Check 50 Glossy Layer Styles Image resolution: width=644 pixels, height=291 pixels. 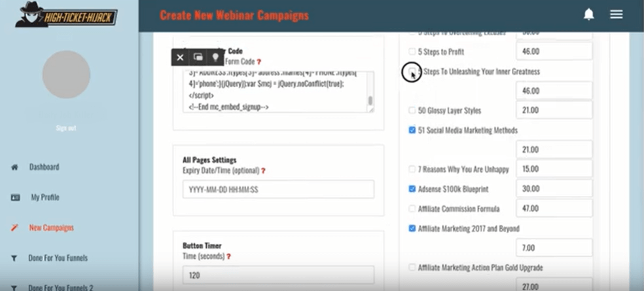pos(412,110)
